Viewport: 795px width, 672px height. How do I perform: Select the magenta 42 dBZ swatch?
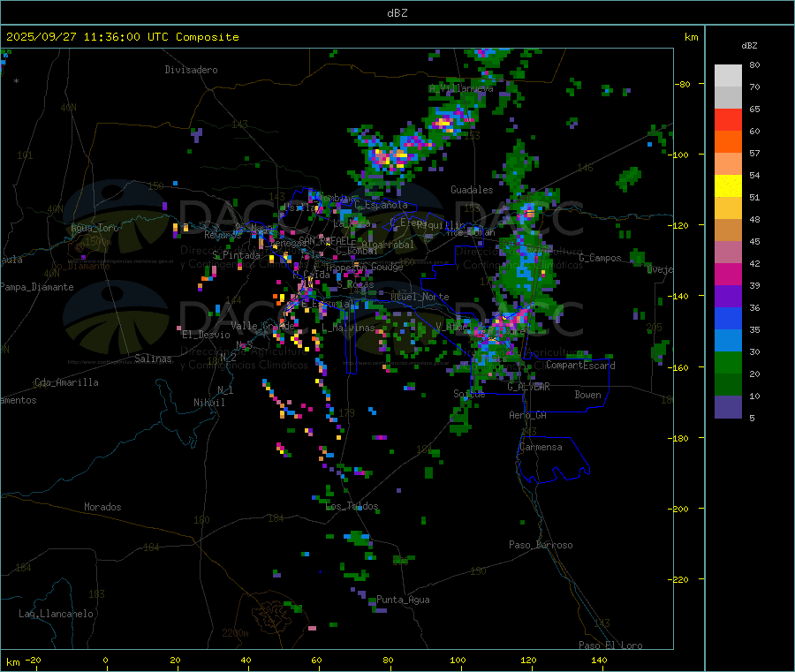(728, 274)
